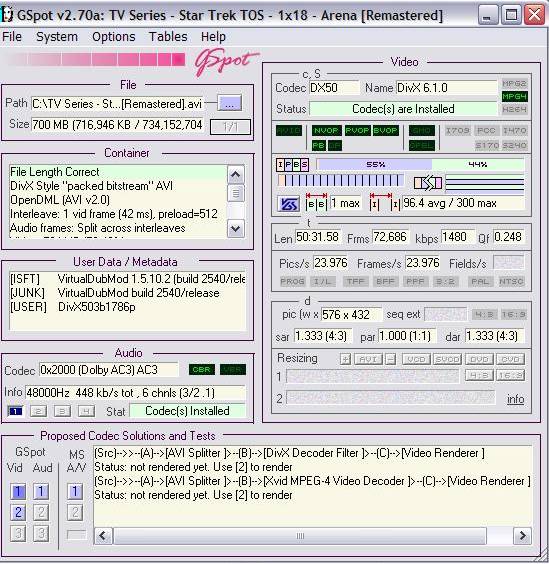This screenshot has height=564, width=549.
Task: Click the SVCD resizing preset button
Action: coord(447,359)
